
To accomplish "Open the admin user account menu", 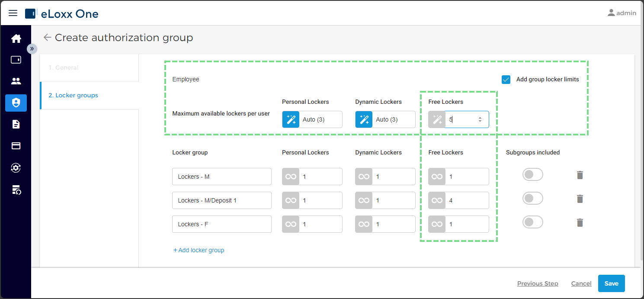I will pos(622,13).
